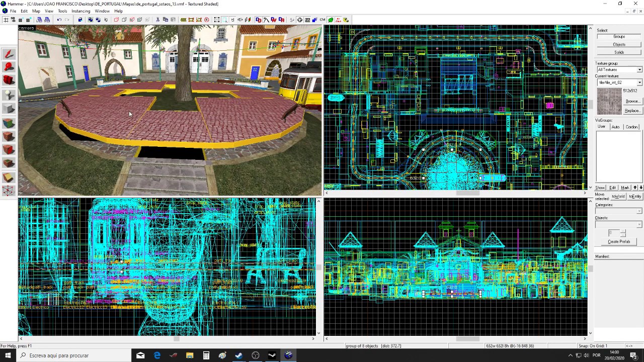Open the File menu
This screenshot has height=362, width=644.
13,11
